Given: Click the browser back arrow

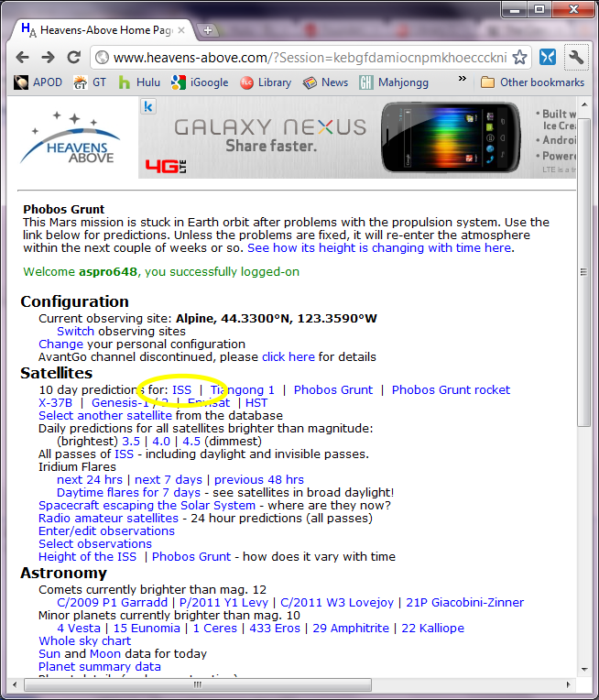Looking at the screenshot, I should pyautogui.click(x=22, y=57).
